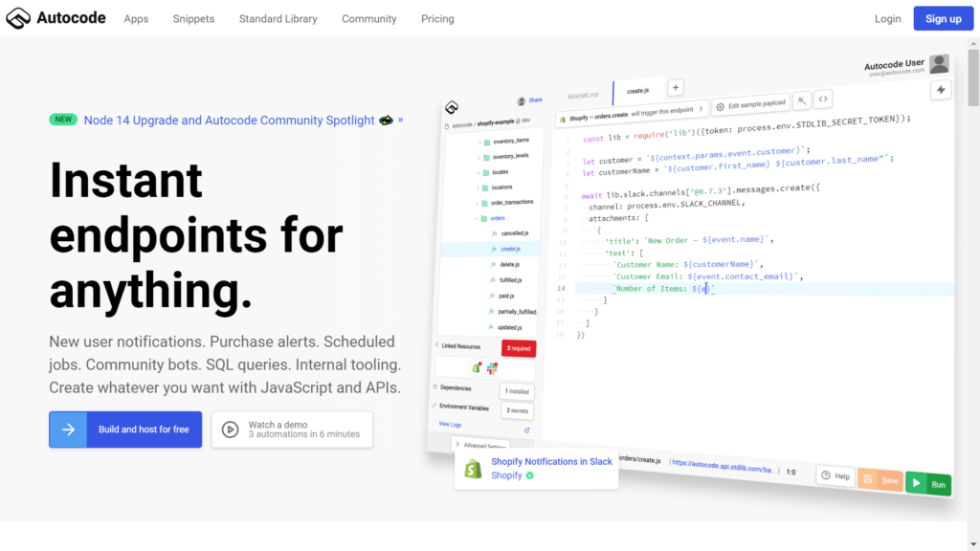This screenshot has height=551, width=980.
Task: Go to Standard Library
Action: (278, 19)
